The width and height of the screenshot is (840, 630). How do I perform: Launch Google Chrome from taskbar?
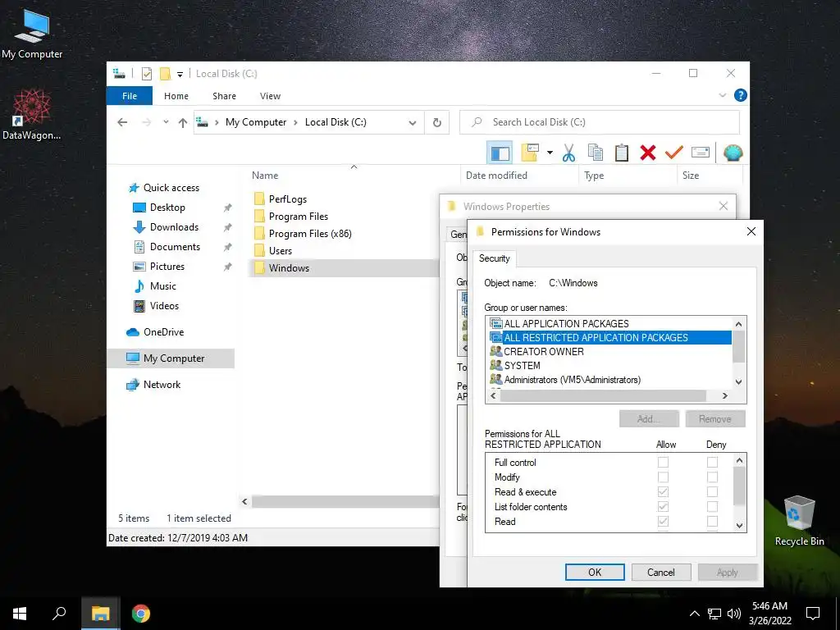pyautogui.click(x=141, y=614)
